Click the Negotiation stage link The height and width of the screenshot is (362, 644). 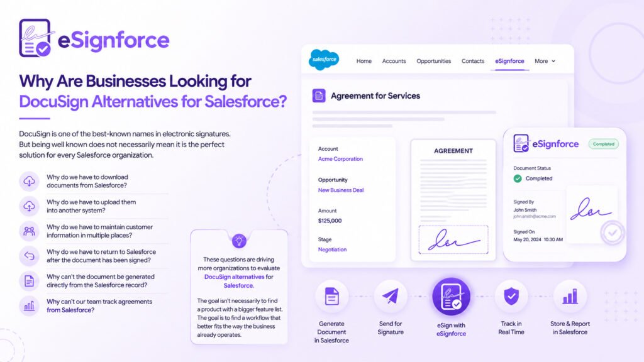[332, 249]
